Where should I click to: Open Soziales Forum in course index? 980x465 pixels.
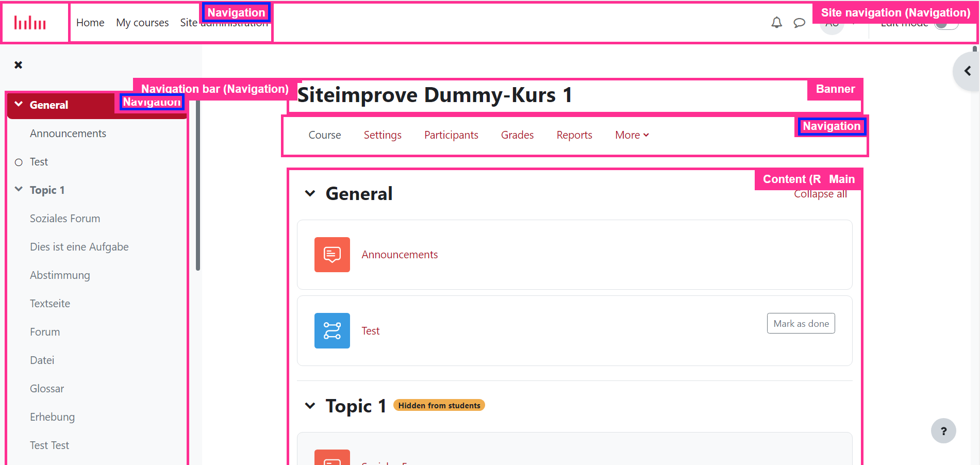pyautogui.click(x=65, y=219)
